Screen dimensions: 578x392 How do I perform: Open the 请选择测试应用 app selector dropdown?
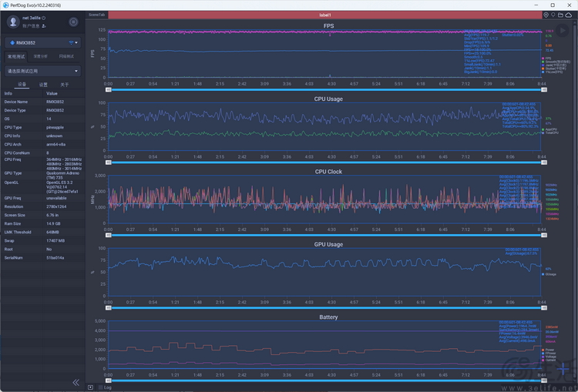pos(42,71)
